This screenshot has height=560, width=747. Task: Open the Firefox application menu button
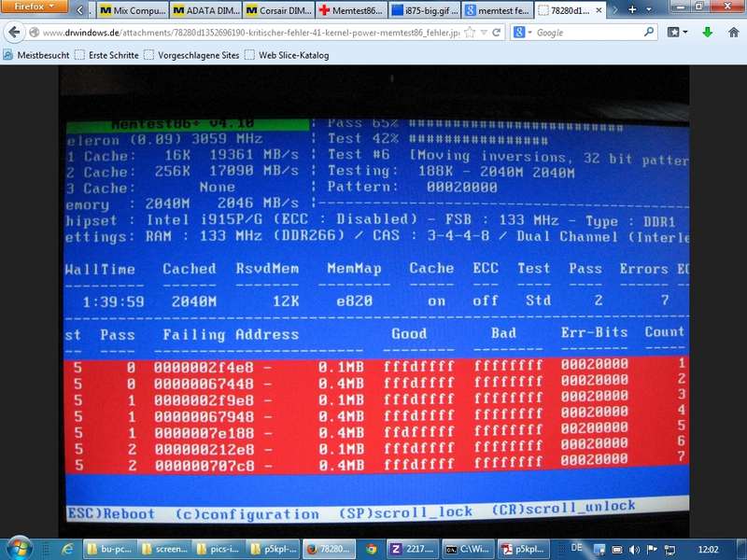click(34, 7)
